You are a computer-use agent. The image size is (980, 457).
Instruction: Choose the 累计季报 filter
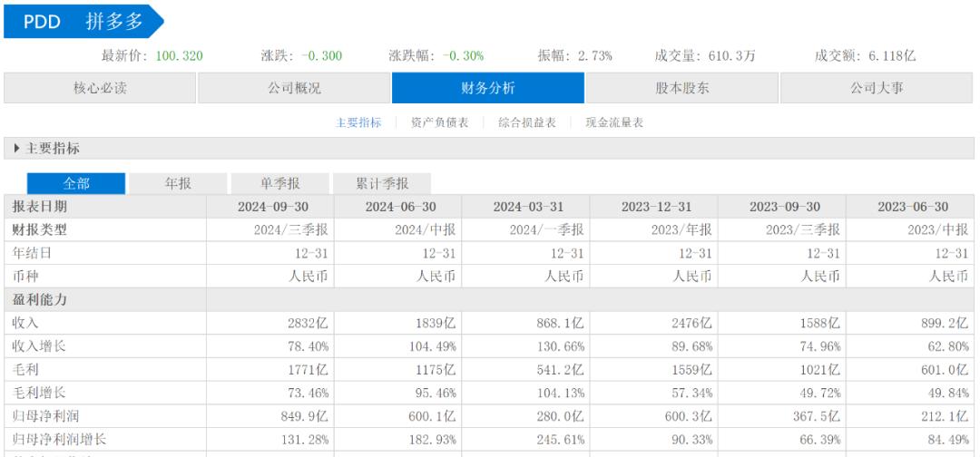coord(381,182)
